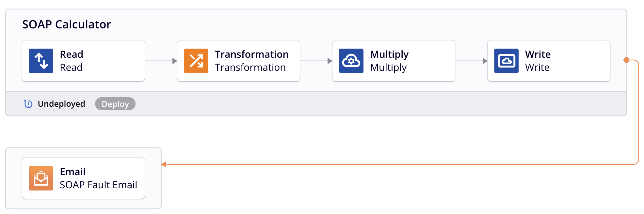Click the Write activity cloud icon
The width and height of the screenshot is (644, 214).
506,61
